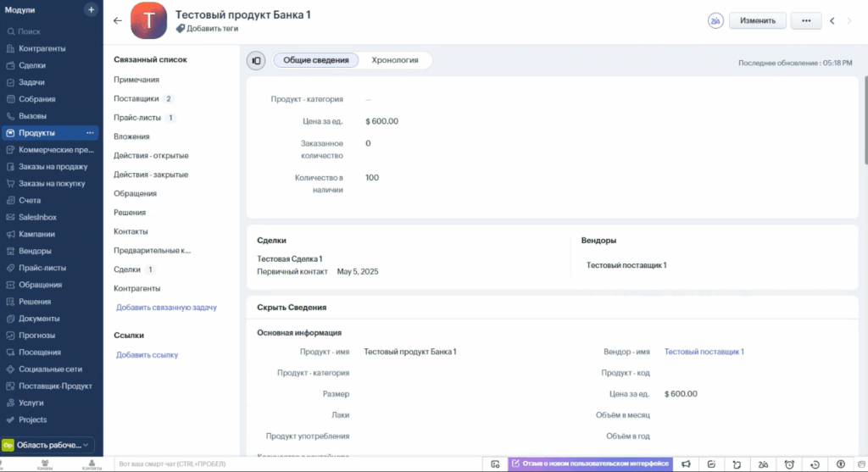Click Добавить связанную задачу link
The image size is (868, 472).
coord(166,308)
